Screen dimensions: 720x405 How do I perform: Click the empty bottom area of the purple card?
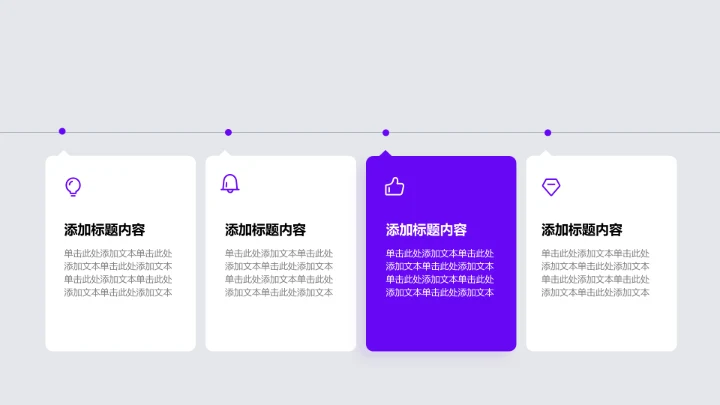tap(441, 326)
